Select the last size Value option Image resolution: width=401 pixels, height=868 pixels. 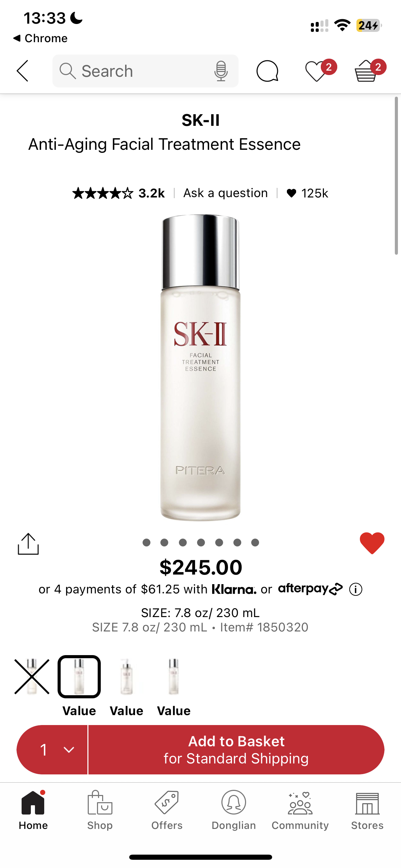point(174,687)
